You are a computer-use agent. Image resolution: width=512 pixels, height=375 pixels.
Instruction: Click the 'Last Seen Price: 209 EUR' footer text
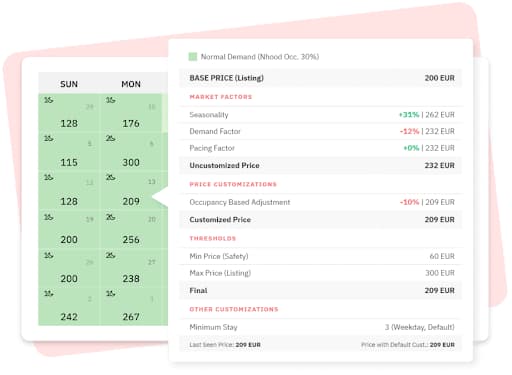(x=225, y=345)
